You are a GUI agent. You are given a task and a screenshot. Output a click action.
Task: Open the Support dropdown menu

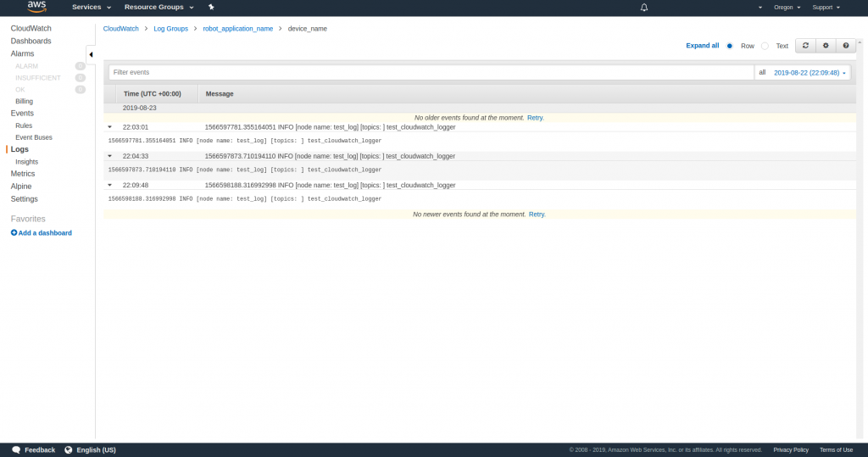[x=826, y=7]
